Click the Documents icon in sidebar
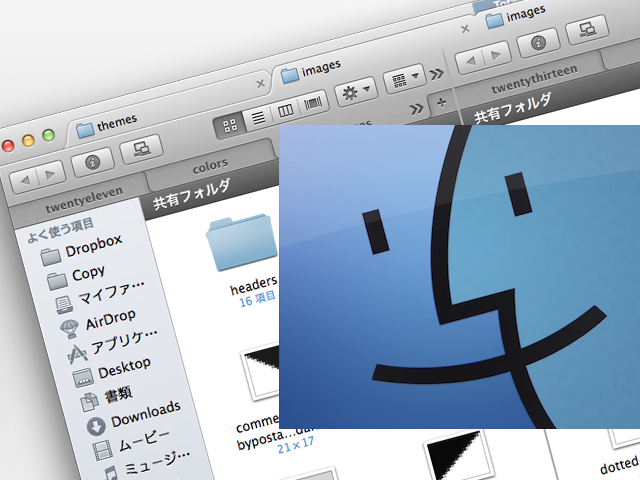640x480 pixels. click(89, 402)
